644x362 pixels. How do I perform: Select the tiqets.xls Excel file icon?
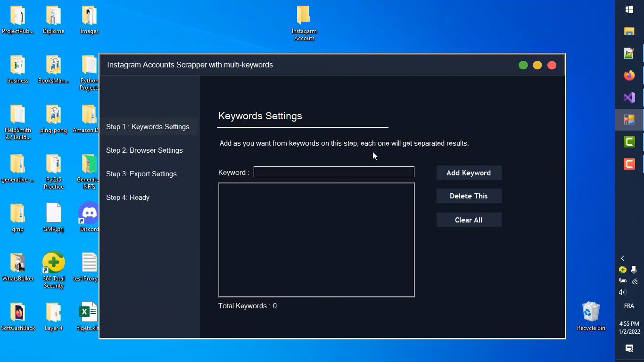(x=88, y=317)
